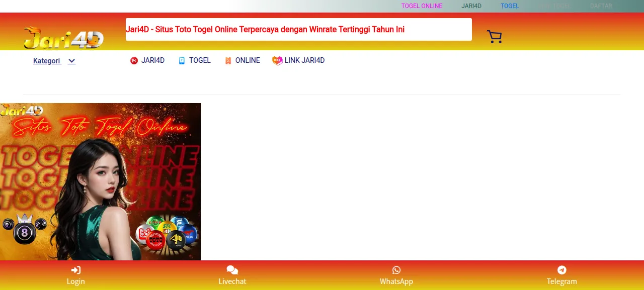This screenshot has height=290, width=644.
Task: Click the WhatsApp icon in the bottom bar
Action: [396, 270]
